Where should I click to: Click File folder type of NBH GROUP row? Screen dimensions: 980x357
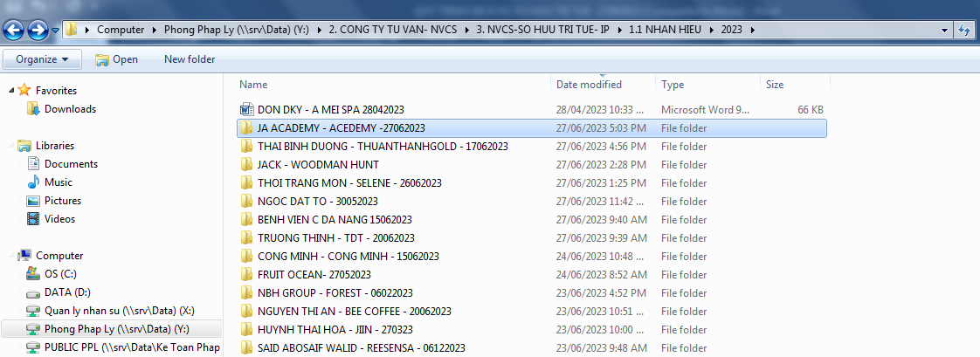coord(685,292)
